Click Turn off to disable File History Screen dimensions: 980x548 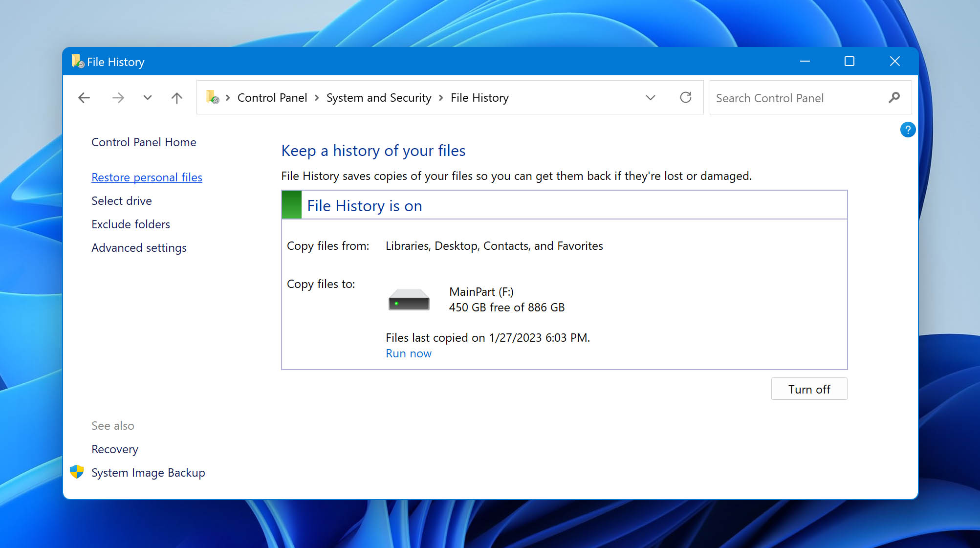809,389
